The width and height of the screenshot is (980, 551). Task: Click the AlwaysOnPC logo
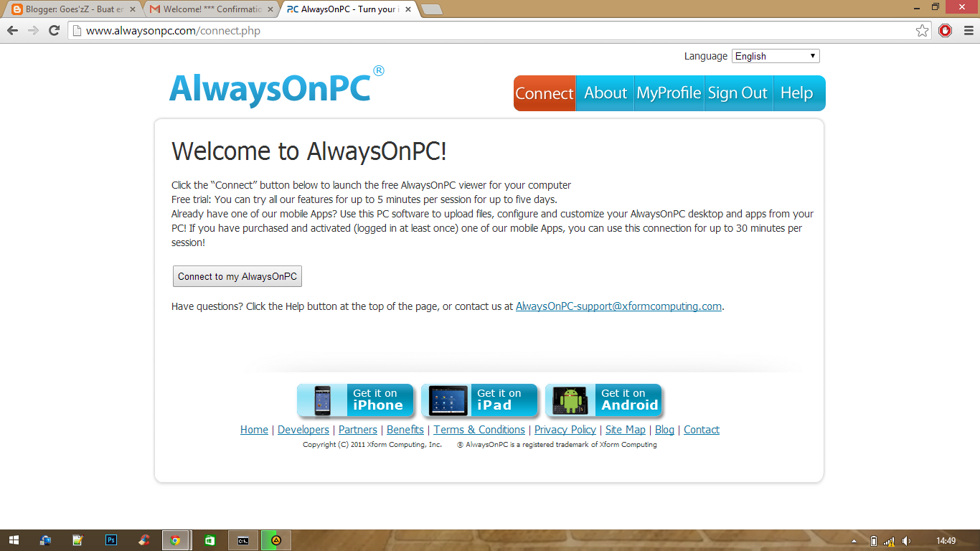click(276, 87)
